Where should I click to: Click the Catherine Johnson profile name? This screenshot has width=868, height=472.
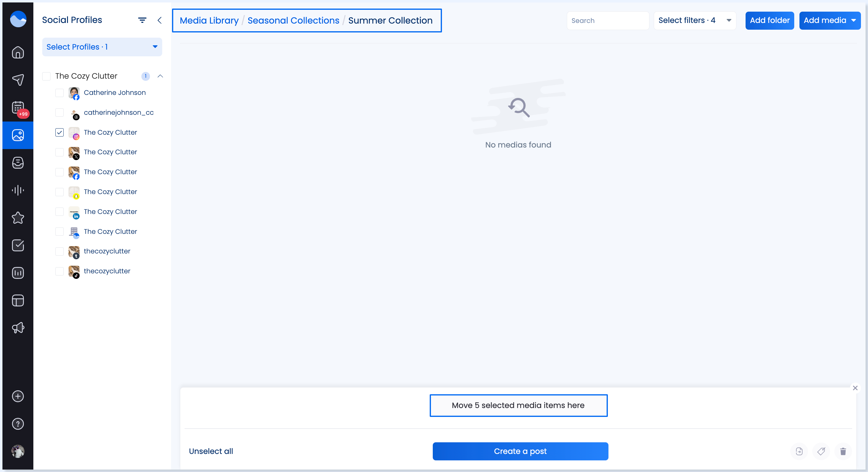(x=114, y=93)
